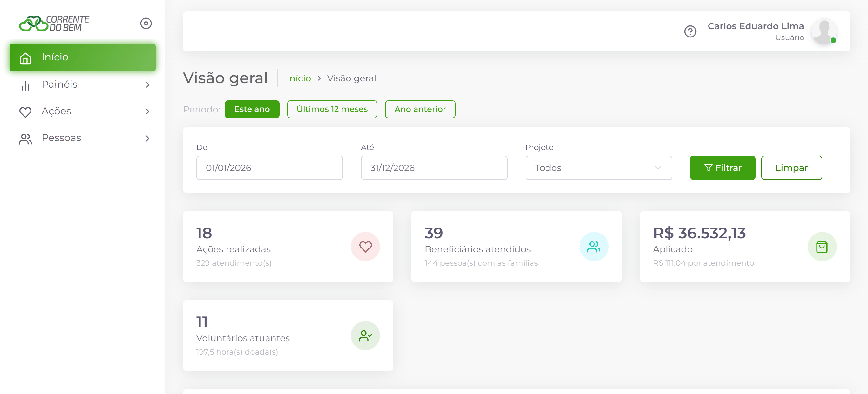Open the Projeto dropdown
Image resolution: width=868 pixels, height=394 pixels.
(x=599, y=168)
